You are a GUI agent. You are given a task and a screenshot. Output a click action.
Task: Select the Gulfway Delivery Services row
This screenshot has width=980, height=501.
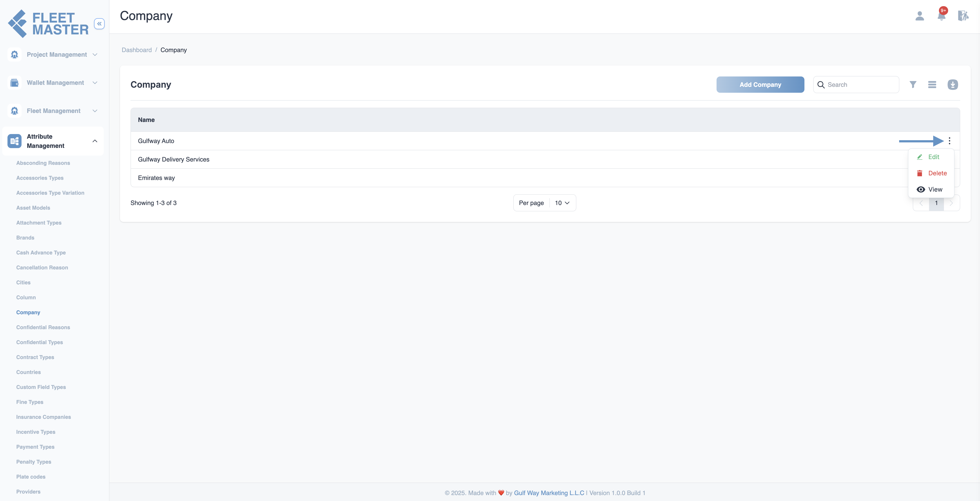pyautogui.click(x=545, y=159)
